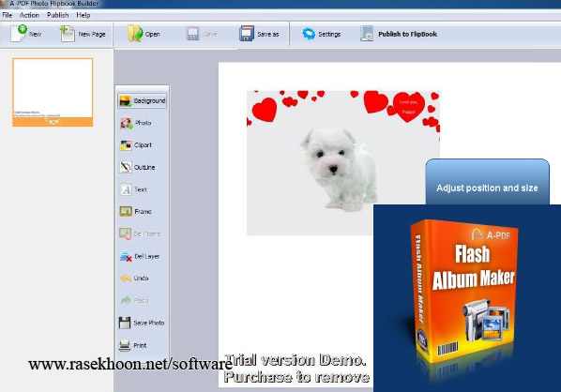
Task: Select the puppy photo on canvas
Action: (x=342, y=163)
